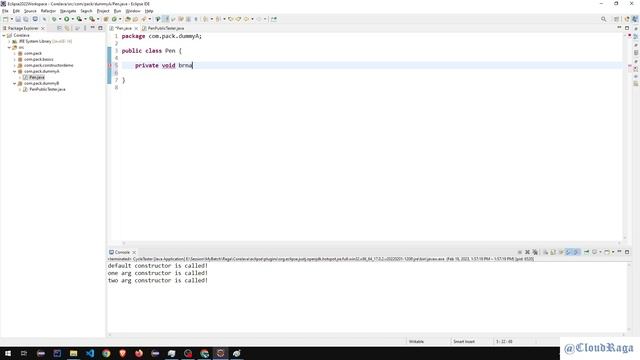
Task: Click the Pin Editor toolbar icon
Action: pos(274,19)
